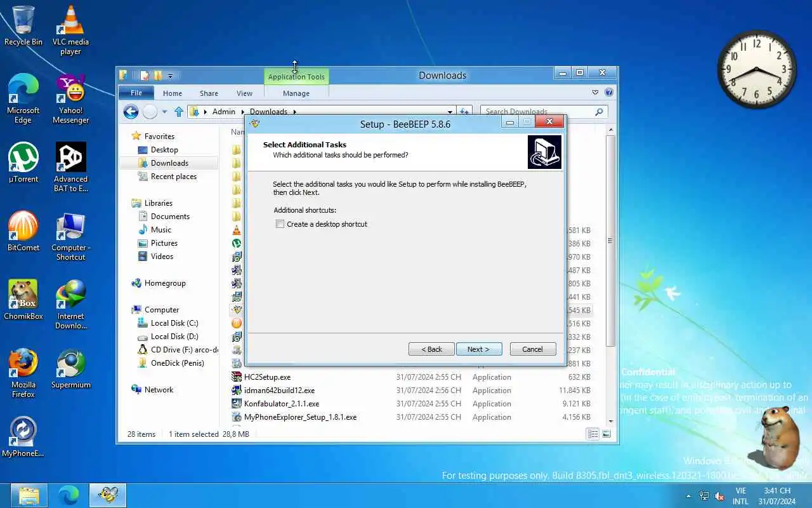This screenshot has height=508, width=812.
Task: Select Libraries in navigation pane
Action: (x=159, y=203)
